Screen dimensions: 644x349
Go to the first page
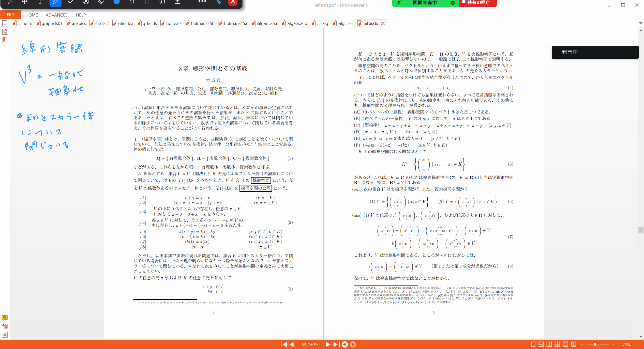(x=283, y=344)
